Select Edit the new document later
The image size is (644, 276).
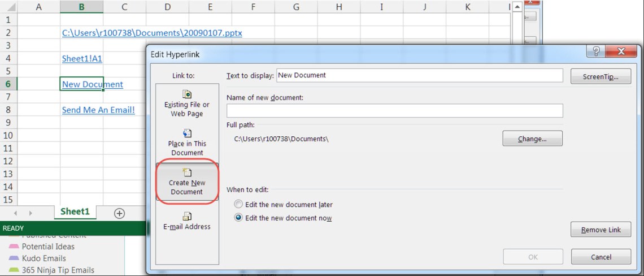(x=284, y=204)
